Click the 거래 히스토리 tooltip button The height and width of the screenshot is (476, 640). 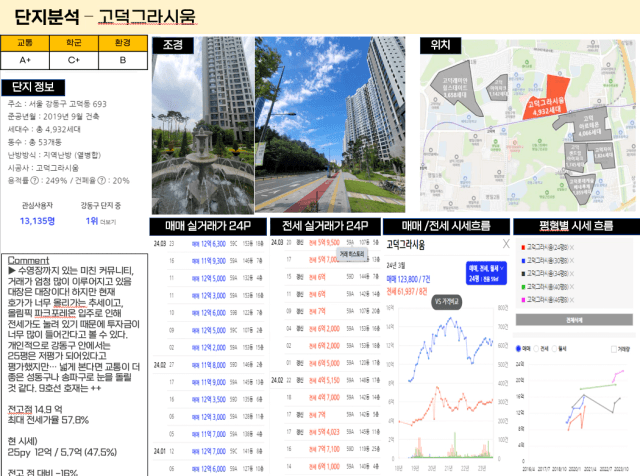tap(351, 254)
